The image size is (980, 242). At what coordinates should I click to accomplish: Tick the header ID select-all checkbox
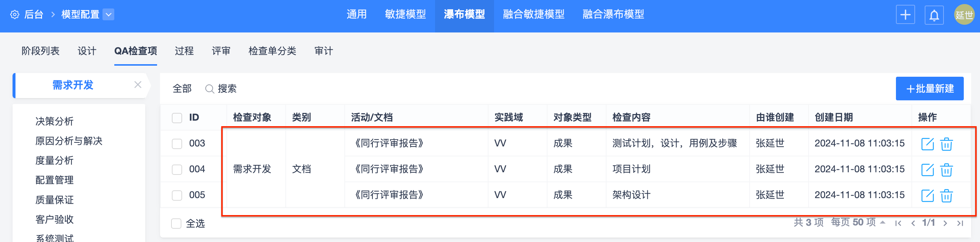tap(177, 118)
